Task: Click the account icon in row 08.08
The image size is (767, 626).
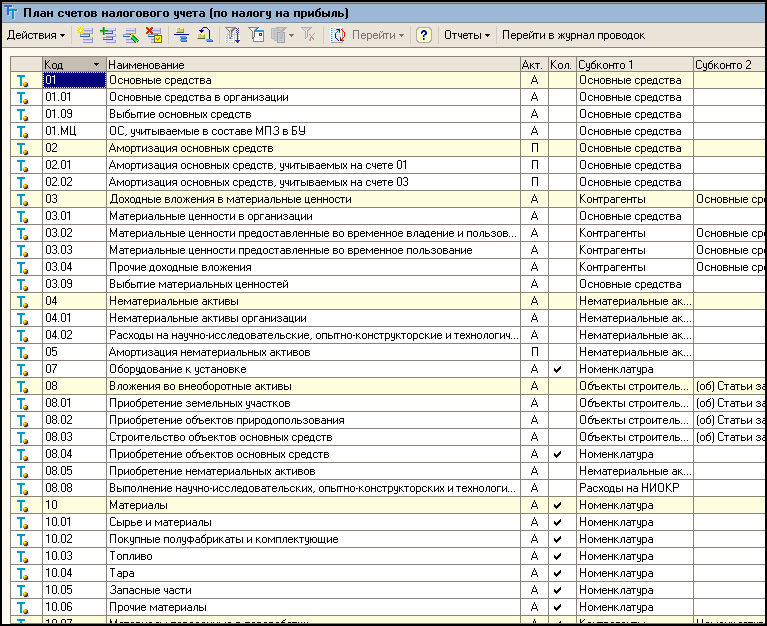Action: point(23,488)
